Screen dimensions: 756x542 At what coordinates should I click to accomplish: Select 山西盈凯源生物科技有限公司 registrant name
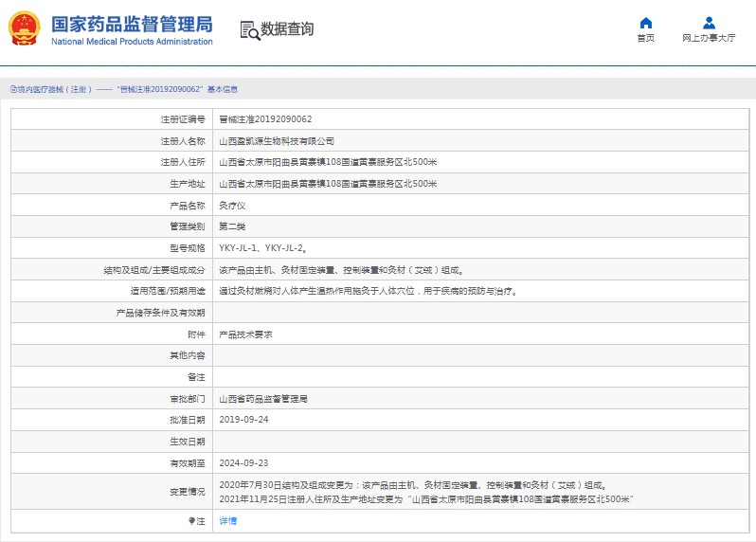tap(277, 141)
